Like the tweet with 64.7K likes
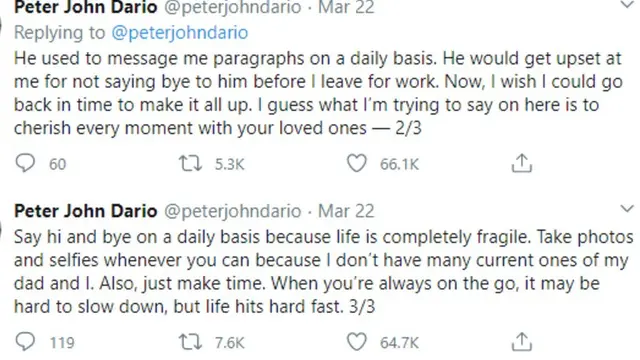The width and height of the screenshot is (640, 360). [x=357, y=342]
